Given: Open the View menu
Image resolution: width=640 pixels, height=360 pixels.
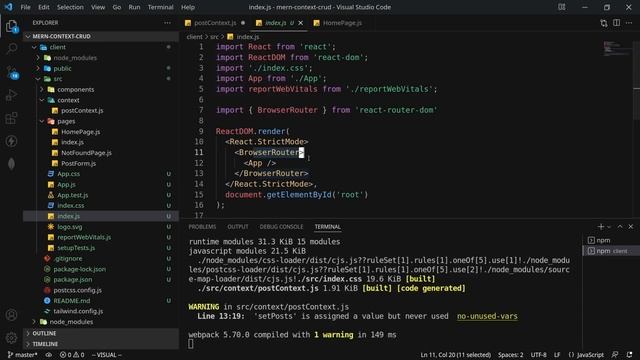Looking at the screenshot, I should pos(98,7).
